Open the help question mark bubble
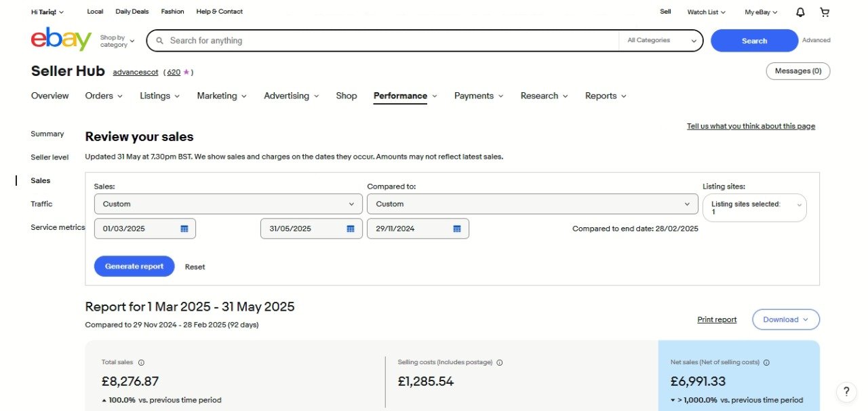 tap(846, 391)
